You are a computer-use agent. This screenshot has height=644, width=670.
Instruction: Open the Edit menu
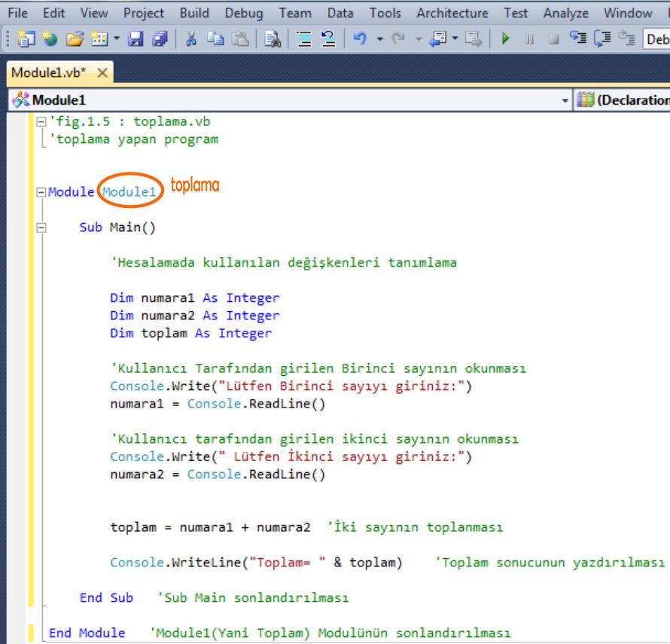[x=54, y=14]
